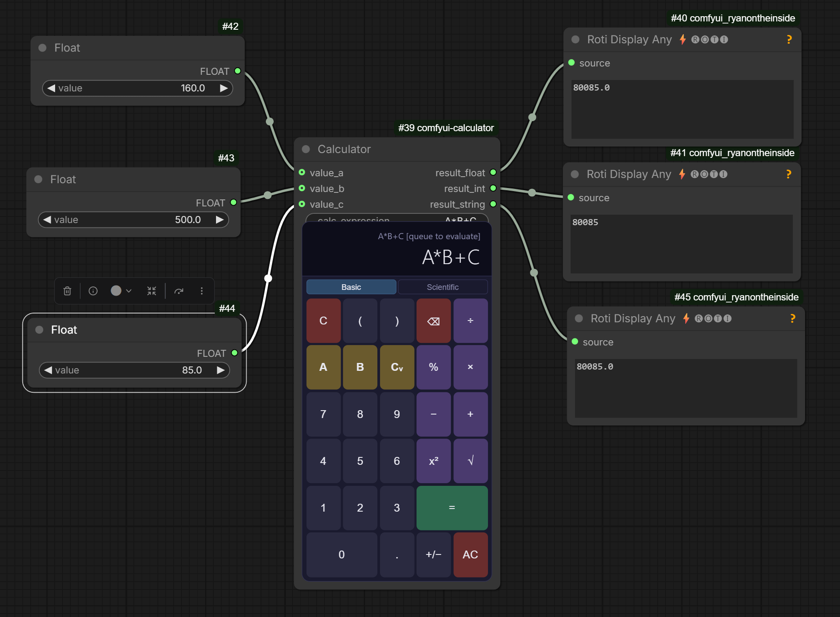This screenshot has height=617, width=840.
Task: Click the value_a input socket
Action: (302, 172)
